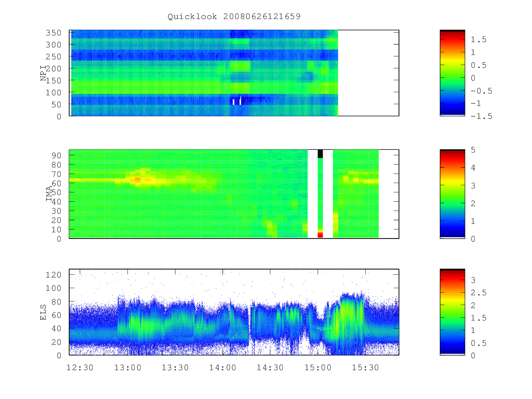Screen dimensions: 532x399
Task: Click the 14:00 time tick label
Action: click(x=223, y=368)
